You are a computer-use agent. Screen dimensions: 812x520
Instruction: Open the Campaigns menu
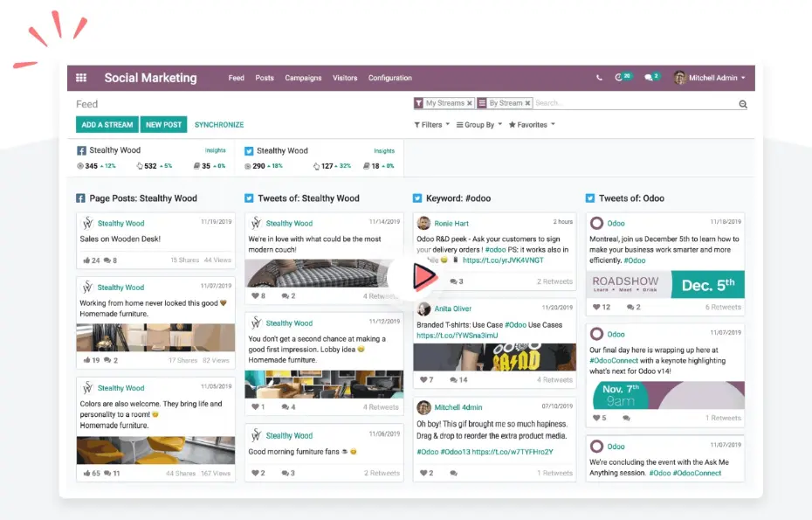[x=303, y=78]
